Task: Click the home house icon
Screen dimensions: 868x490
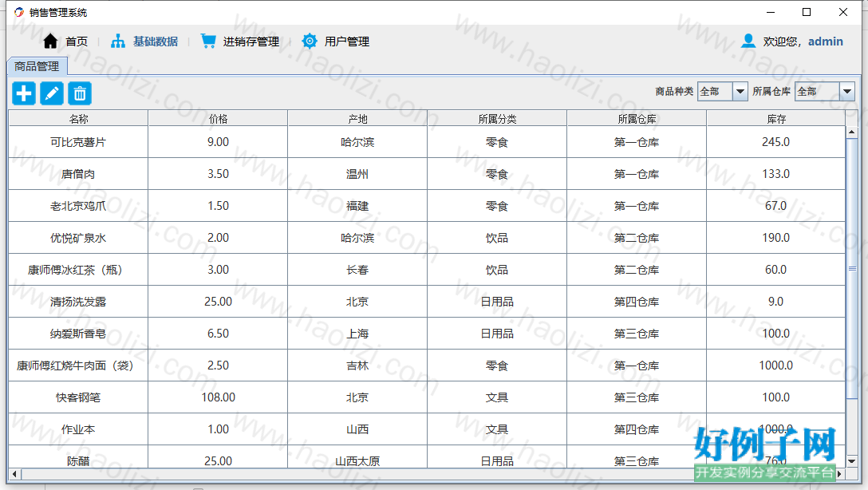Action: tap(50, 41)
